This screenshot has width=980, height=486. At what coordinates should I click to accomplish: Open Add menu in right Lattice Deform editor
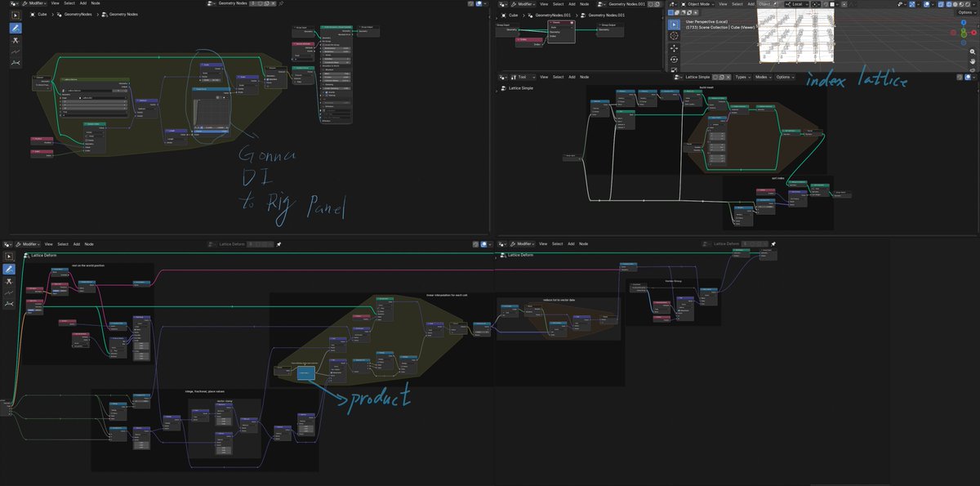tap(571, 243)
